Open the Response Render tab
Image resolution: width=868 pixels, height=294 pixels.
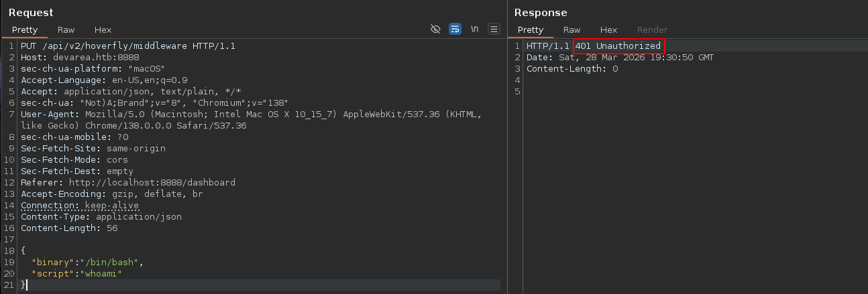tap(652, 29)
